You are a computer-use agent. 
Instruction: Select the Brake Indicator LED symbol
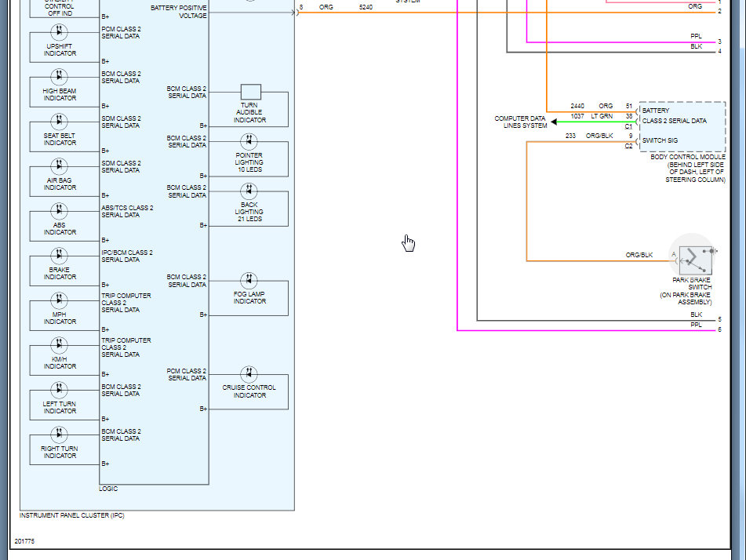click(x=60, y=256)
